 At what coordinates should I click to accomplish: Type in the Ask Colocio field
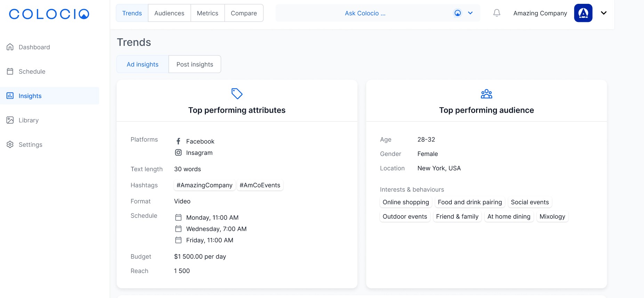tap(365, 13)
